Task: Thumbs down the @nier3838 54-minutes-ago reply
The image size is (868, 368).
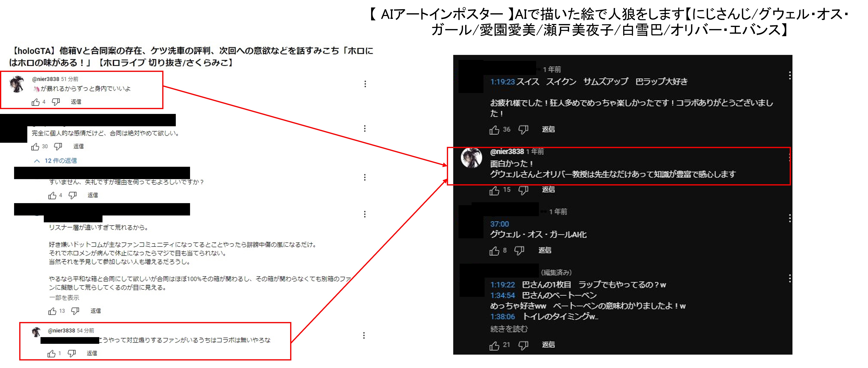Action: tap(71, 353)
